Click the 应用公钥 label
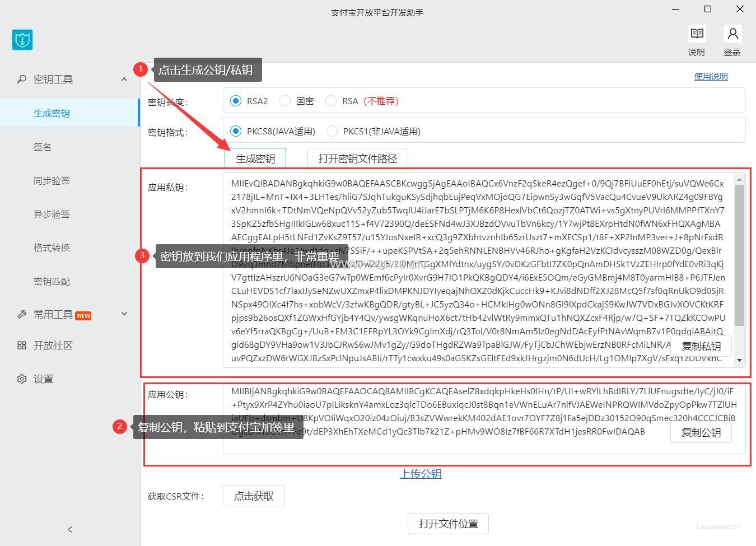This screenshot has width=756, height=546. pos(167,394)
